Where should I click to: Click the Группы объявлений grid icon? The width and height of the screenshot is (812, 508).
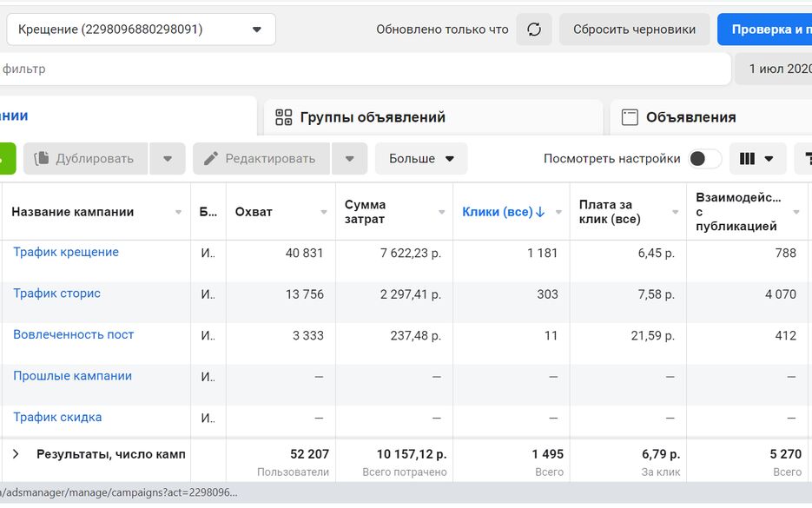[283, 117]
